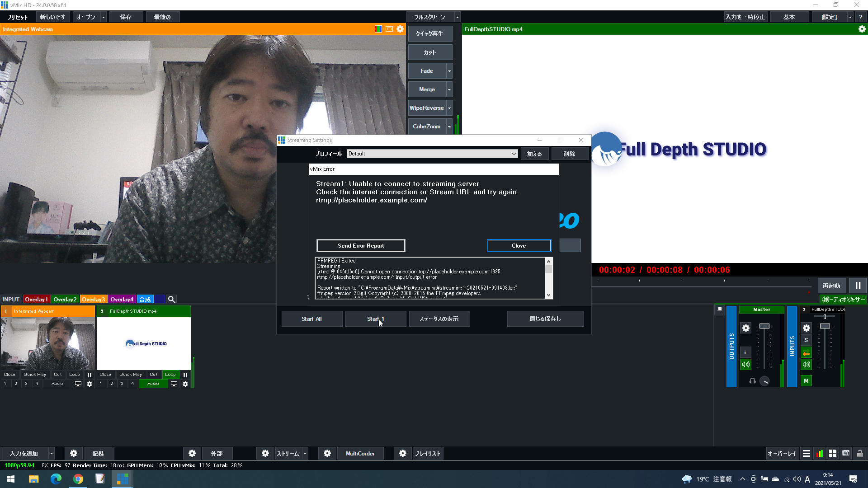
Task: Toggle audio meters icon at bottom right
Action: point(819,454)
